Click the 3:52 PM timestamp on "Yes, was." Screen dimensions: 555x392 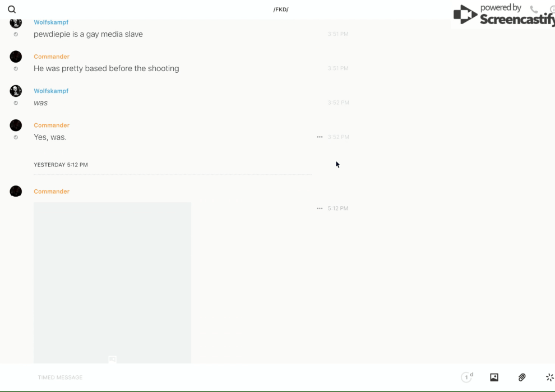click(x=338, y=137)
